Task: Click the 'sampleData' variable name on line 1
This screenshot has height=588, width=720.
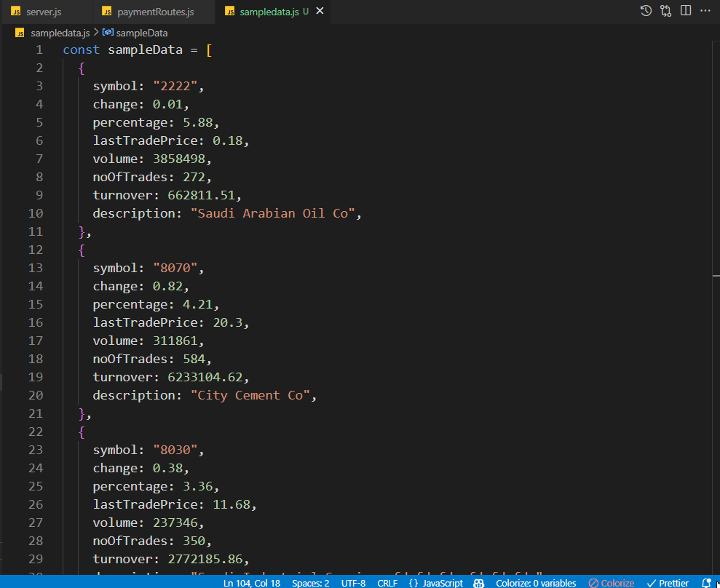Action: pos(145,49)
